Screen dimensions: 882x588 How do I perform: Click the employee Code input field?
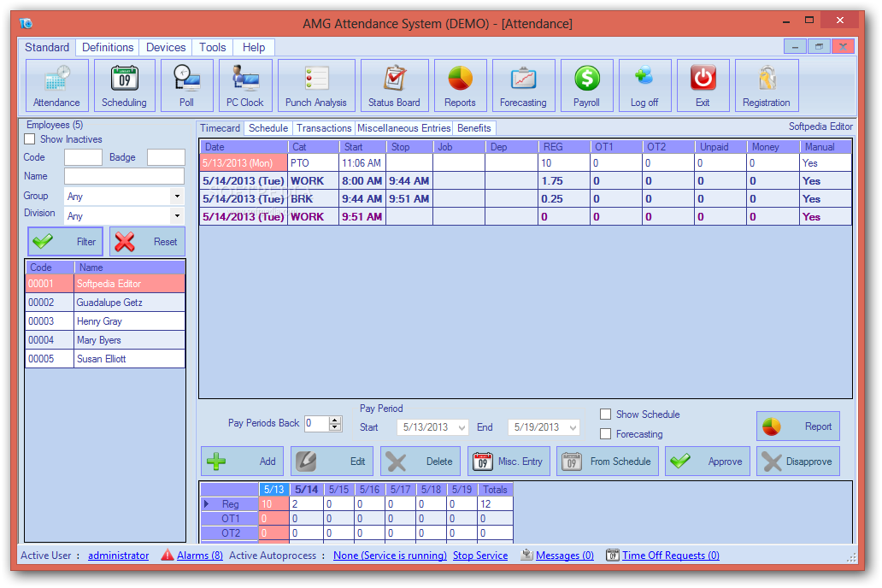click(83, 157)
